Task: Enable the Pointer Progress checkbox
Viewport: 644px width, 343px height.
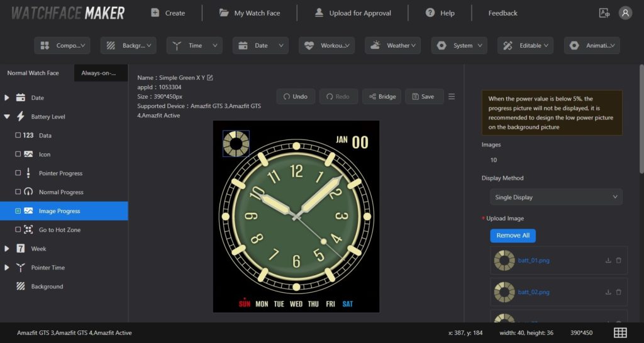Action: 18,173
